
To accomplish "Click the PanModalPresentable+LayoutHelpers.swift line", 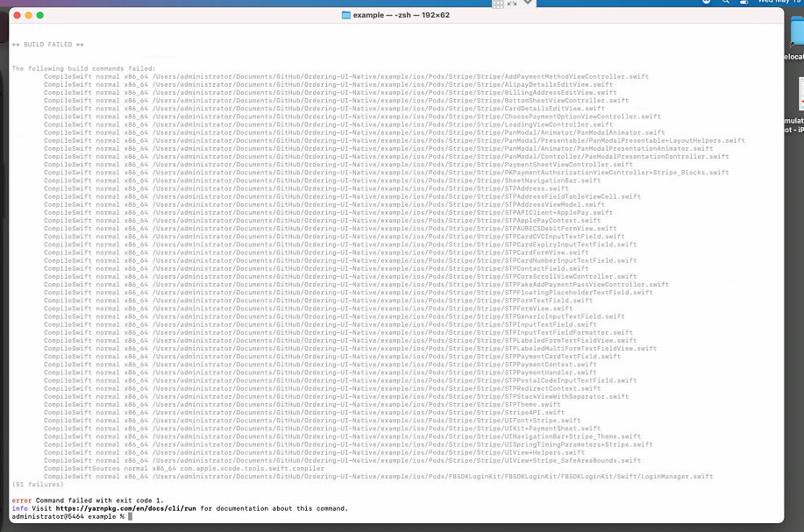I will coord(395,140).
